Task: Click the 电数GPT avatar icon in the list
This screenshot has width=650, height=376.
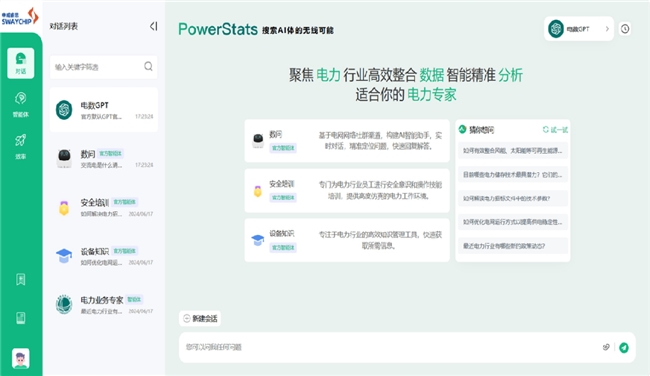Action: click(64, 110)
